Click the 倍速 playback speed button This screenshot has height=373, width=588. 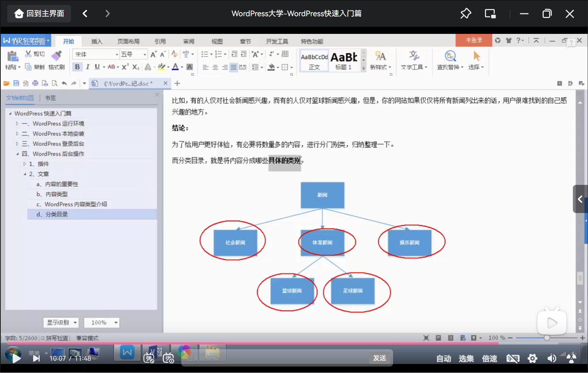(490, 359)
